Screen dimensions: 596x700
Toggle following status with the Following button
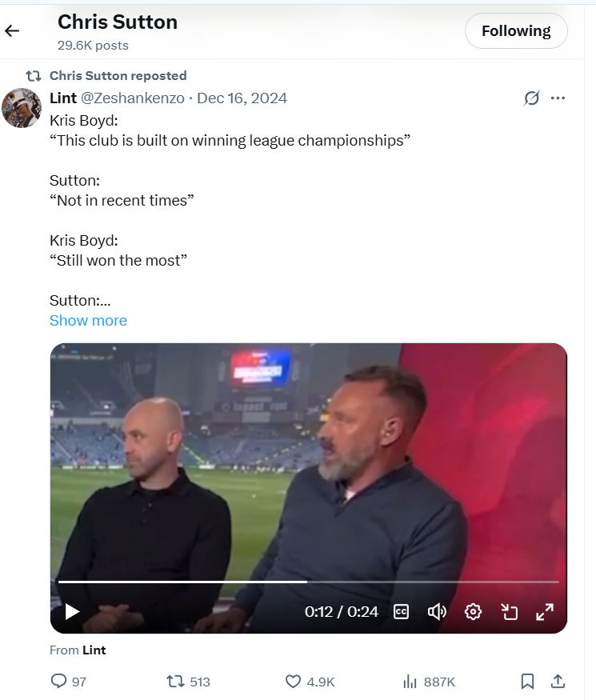(x=515, y=30)
